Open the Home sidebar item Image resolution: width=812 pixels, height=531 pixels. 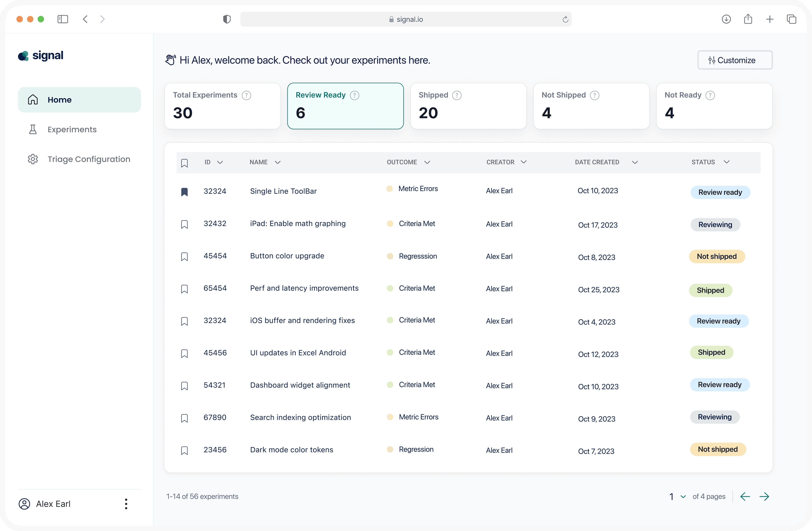click(80, 100)
